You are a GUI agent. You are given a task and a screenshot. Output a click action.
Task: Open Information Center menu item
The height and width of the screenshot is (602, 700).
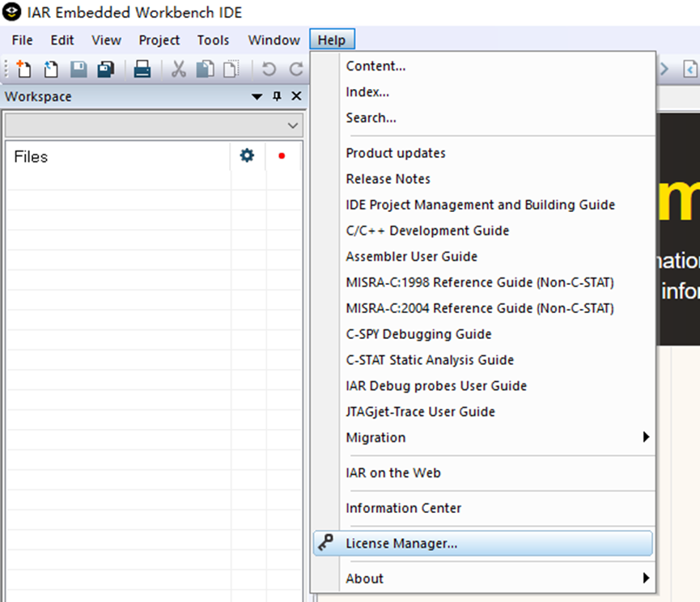pyautogui.click(x=483, y=508)
